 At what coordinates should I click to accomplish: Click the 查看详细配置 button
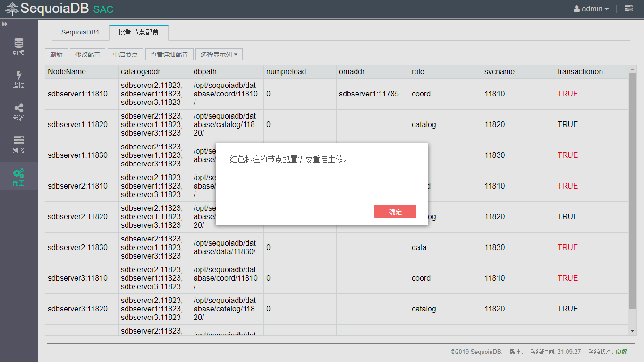tap(169, 54)
